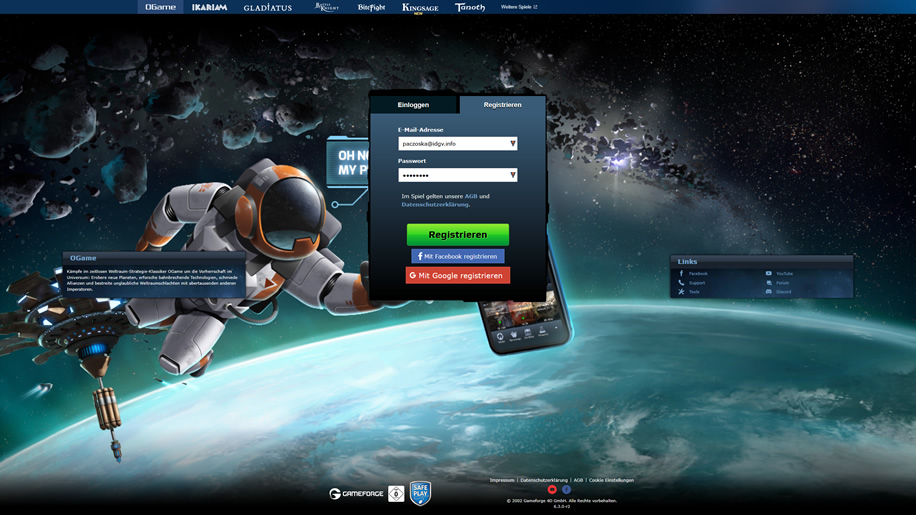Screen dimensions: 916x515
Task: Click the Forum icon in the Links panel
Action: pyautogui.click(x=769, y=283)
